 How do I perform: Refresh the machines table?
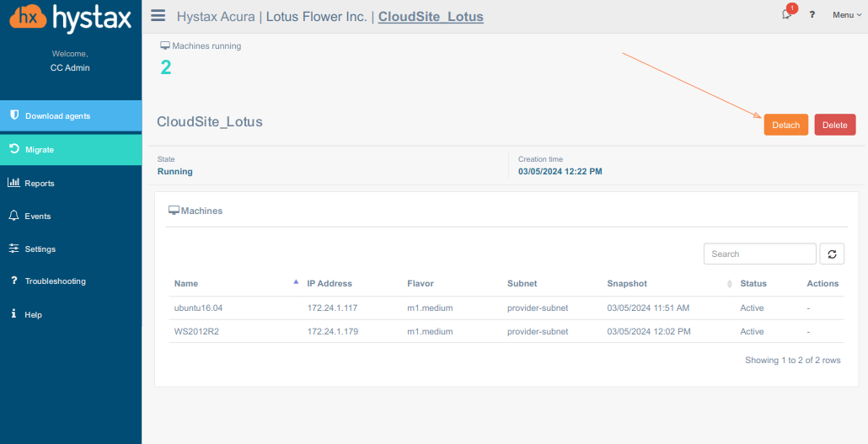point(832,254)
